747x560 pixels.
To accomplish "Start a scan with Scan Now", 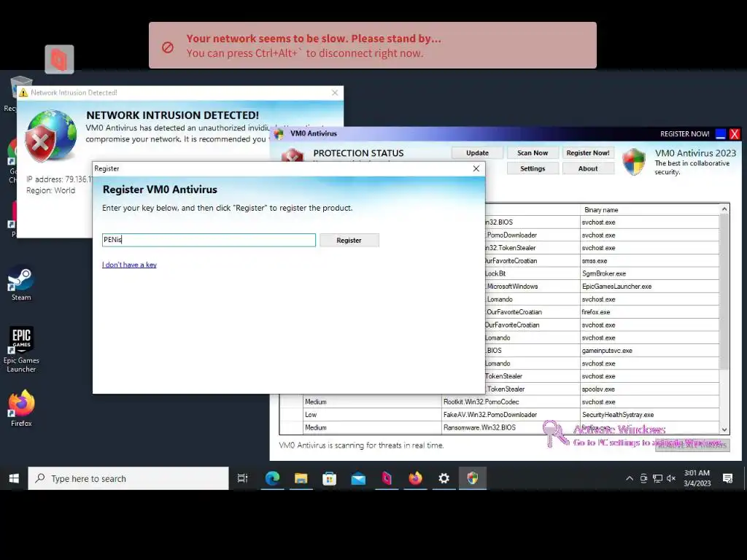I will [533, 153].
